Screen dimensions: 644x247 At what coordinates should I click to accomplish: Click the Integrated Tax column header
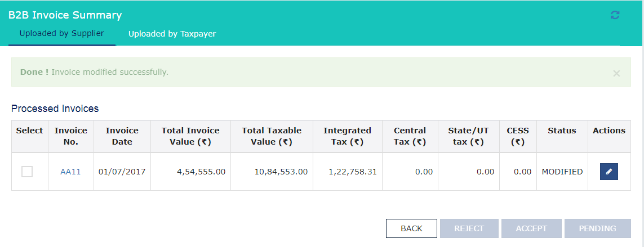click(x=347, y=136)
